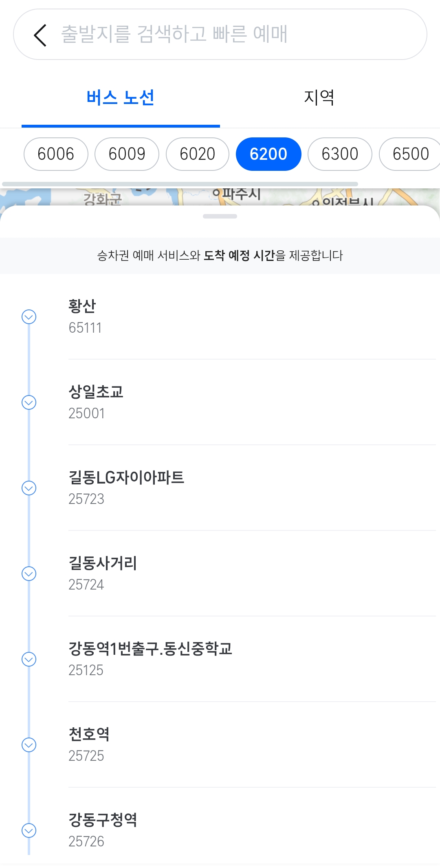Tap the bottom sheet drag handle
This screenshot has height=868, width=440.
(x=220, y=216)
